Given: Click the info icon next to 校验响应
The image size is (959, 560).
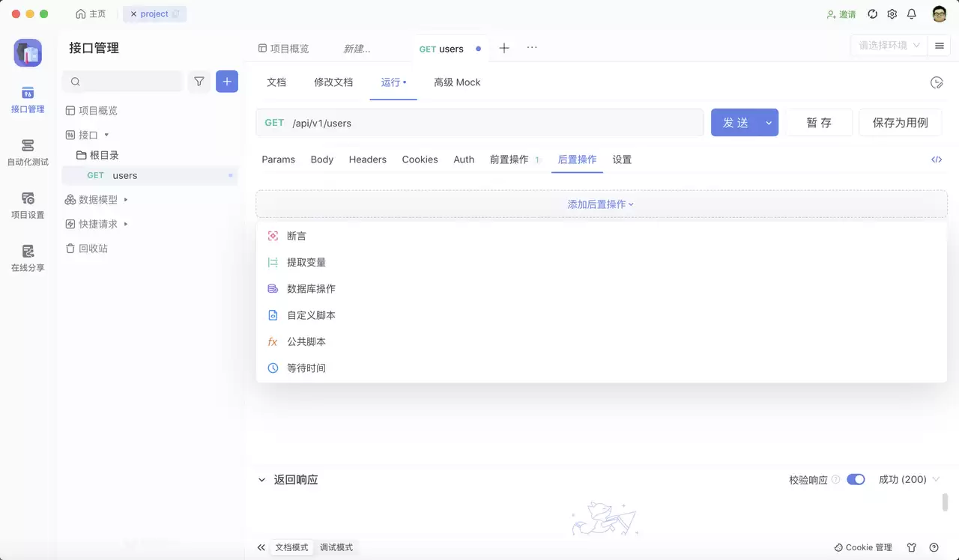Looking at the screenshot, I should (836, 480).
